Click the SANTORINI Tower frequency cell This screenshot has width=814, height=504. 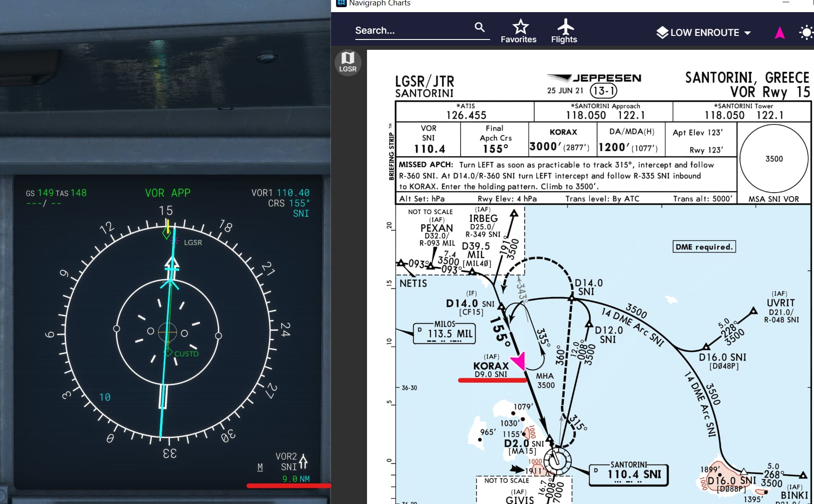(x=743, y=111)
